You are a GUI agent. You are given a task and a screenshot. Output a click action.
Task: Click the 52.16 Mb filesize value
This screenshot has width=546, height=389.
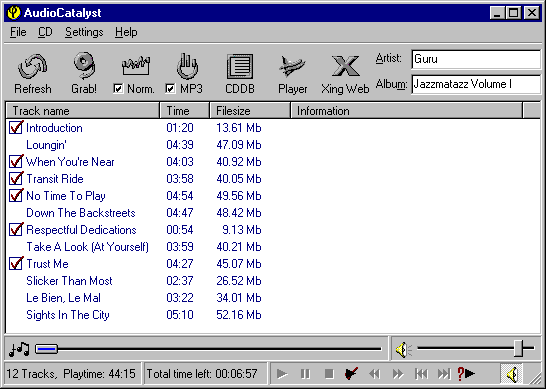click(239, 315)
